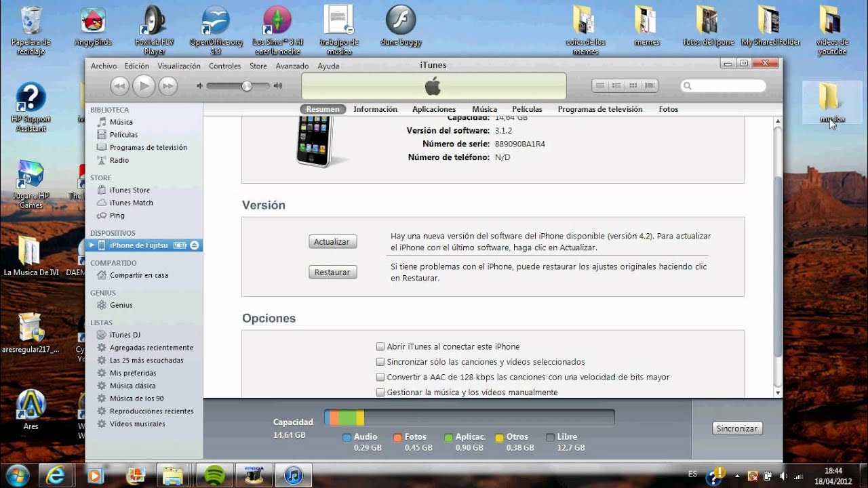
Task: Switch to the Información tab
Action: [375, 109]
